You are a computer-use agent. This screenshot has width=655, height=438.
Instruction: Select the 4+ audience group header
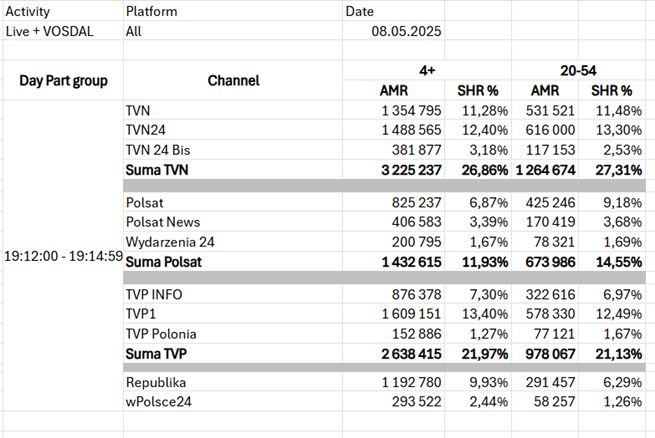tap(427, 70)
